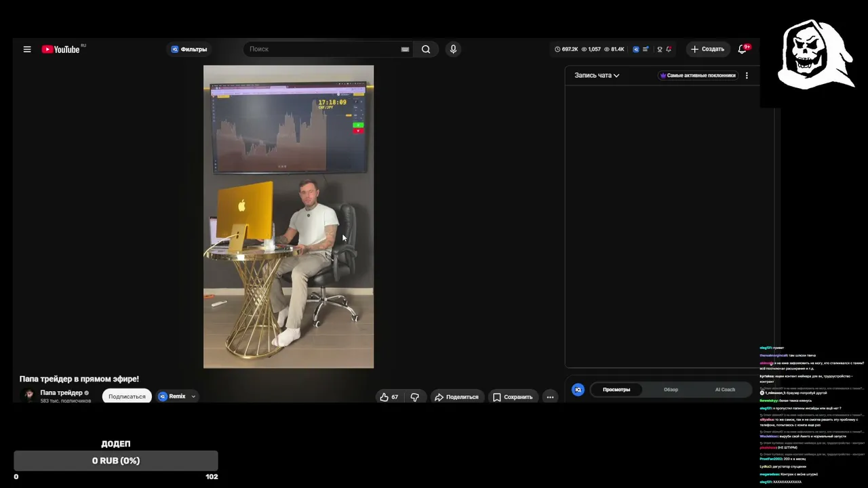868x488 pixels.
Task: Open the vidIQ trophy icon
Action: tap(659, 49)
